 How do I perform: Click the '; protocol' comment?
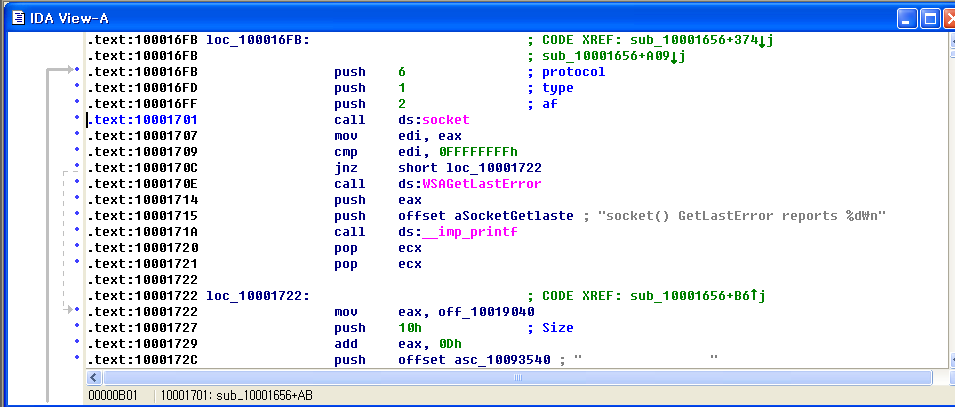pyautogui.click(x=566, y=72)
